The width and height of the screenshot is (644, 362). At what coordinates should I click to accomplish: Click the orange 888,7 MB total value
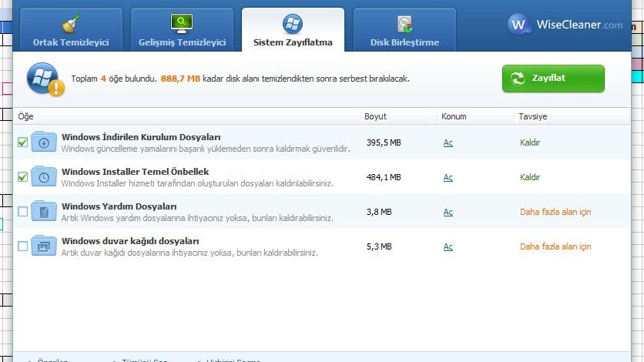pyautogui.click(x=180, y=79)
